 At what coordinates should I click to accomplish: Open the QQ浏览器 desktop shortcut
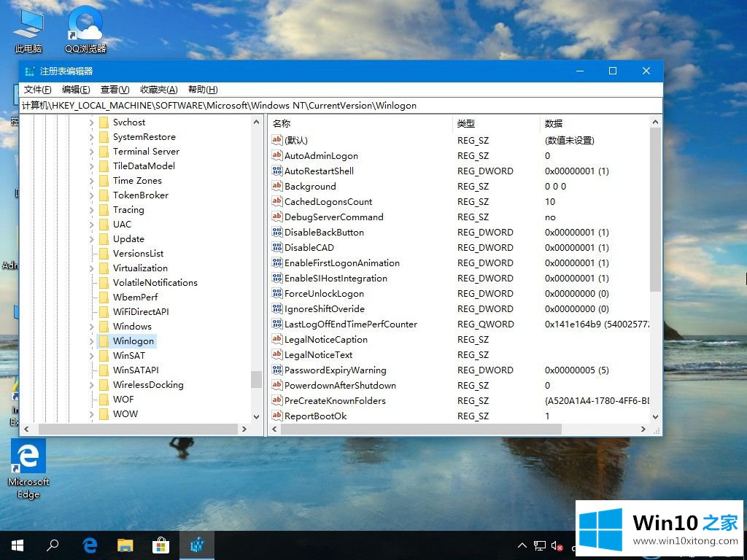tap(86, 31)
